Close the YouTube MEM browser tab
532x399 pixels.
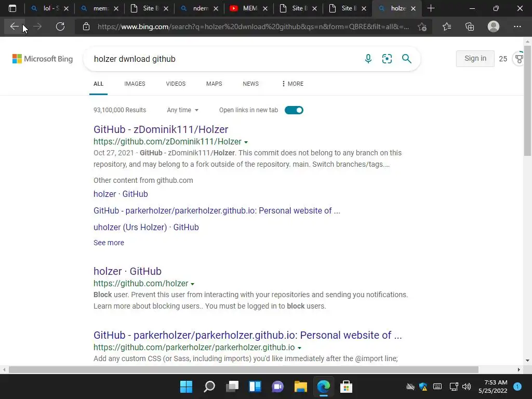coord(265,8)
